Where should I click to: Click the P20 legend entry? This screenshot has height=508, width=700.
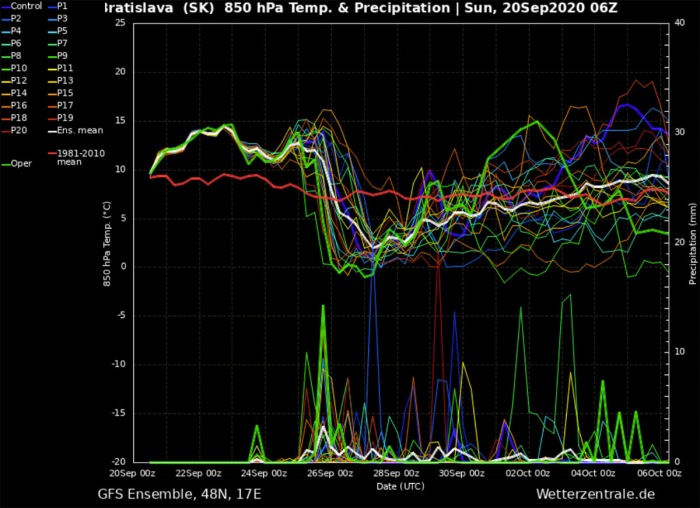click(14, 131)
